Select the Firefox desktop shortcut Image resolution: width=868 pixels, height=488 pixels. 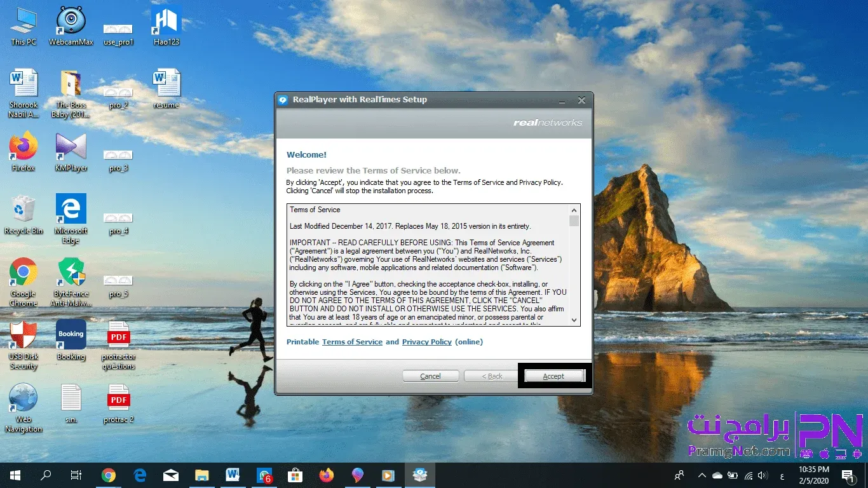[x=24, y=152]
